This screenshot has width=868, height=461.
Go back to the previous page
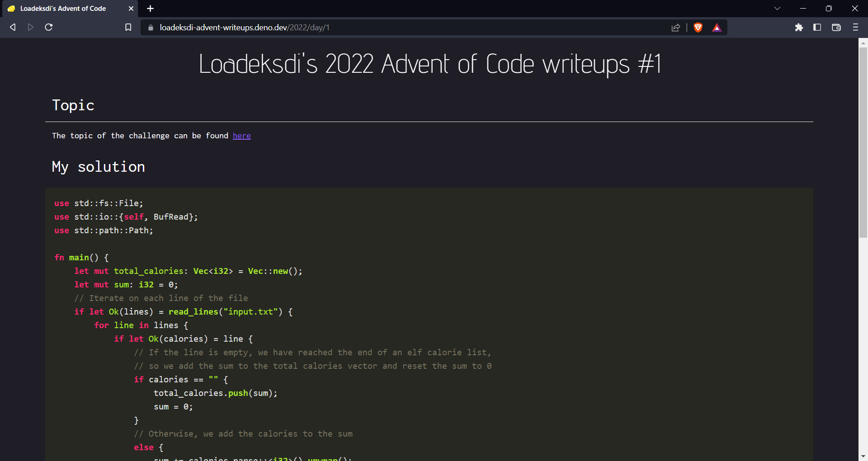pos(13,27)
